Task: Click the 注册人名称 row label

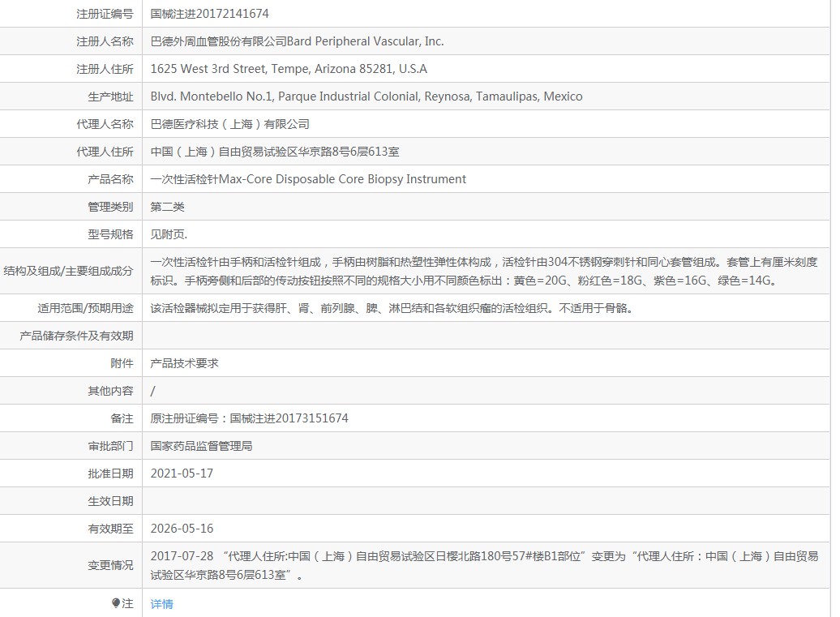Action: [105, 41]
